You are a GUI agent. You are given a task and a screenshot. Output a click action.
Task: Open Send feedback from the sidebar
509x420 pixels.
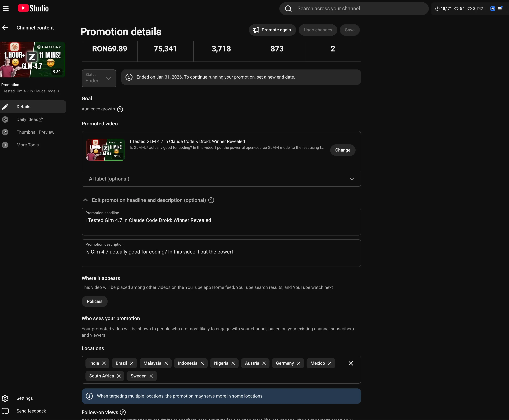pos(33,411)
